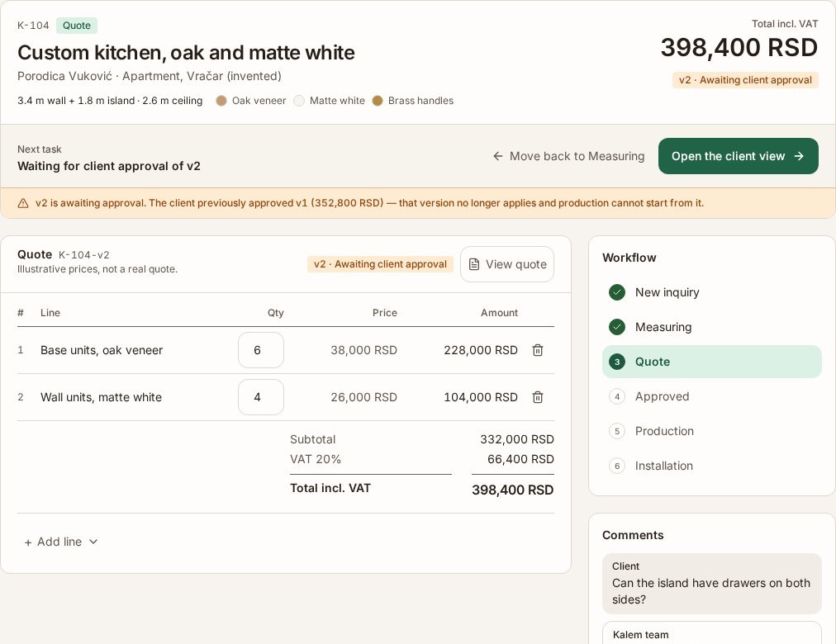Screen dimensions: 836x644
Task: Click the amount 104,000 RSD
Action: pos(481,397)
